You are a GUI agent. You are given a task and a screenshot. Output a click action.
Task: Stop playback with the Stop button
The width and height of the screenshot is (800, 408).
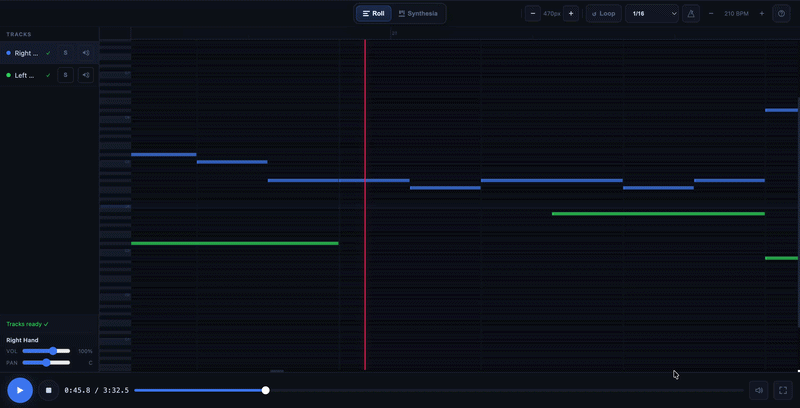pos(48,390)
